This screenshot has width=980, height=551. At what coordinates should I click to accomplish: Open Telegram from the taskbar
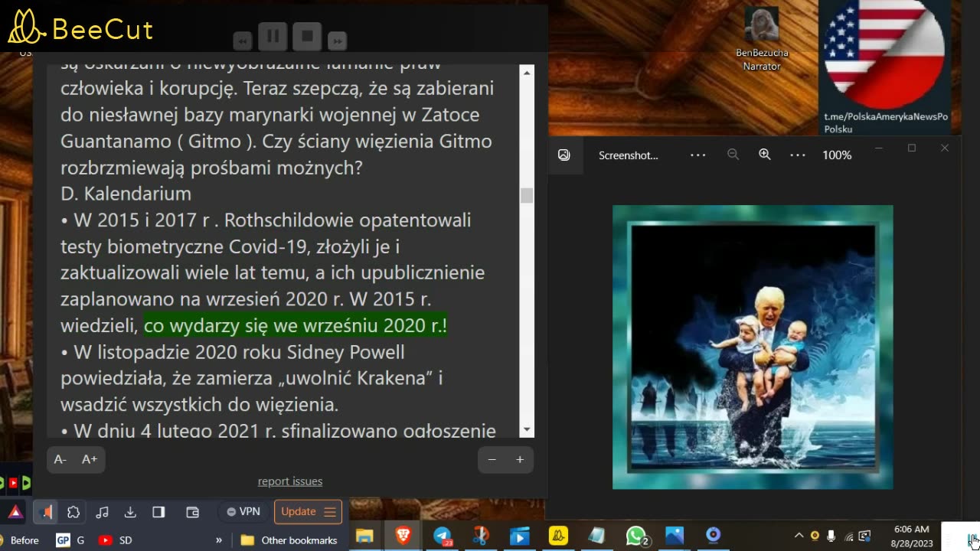[x=443, y=536]
